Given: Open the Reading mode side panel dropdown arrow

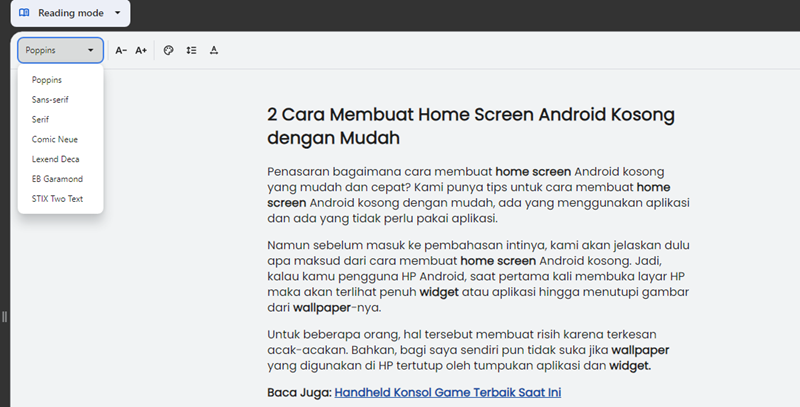Looking at the screenshot, I should 117,14.
